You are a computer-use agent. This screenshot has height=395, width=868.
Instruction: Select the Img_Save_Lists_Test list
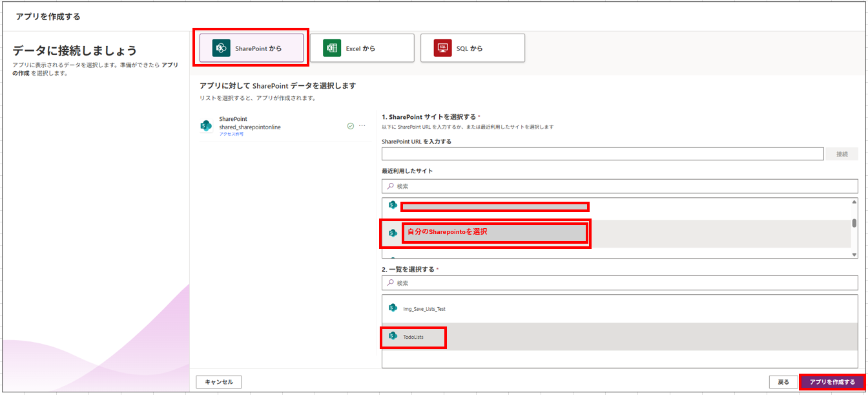(424, 309)
